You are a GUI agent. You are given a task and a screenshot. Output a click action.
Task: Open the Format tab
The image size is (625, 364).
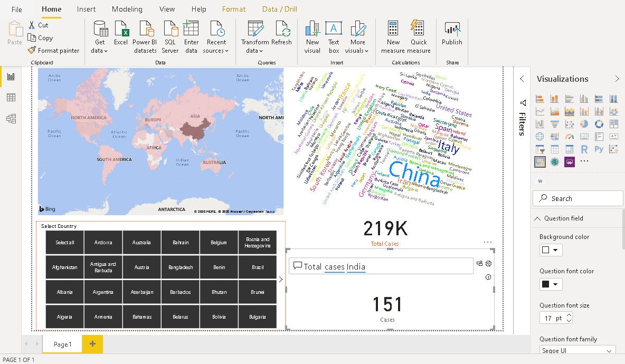[233, 9]
